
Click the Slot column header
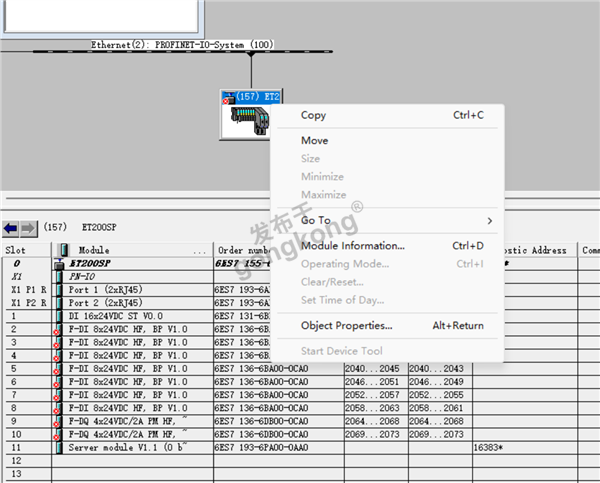click(x=26, y=250)
